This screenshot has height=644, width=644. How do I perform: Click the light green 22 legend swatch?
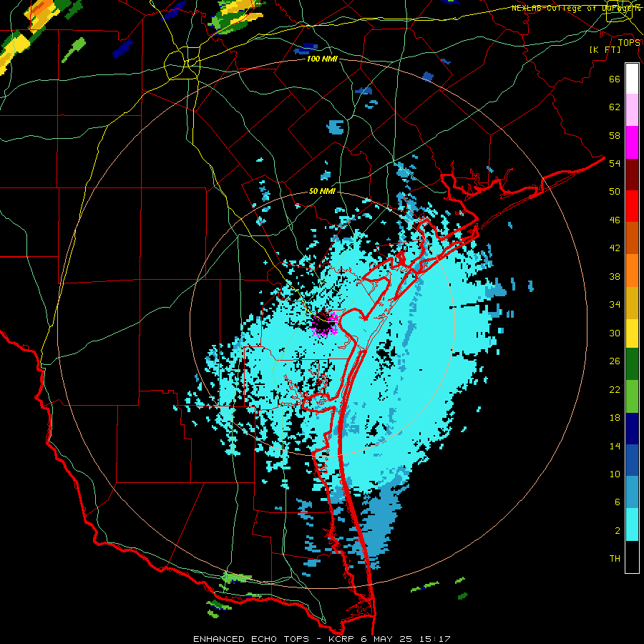click(x=632, y=396)
